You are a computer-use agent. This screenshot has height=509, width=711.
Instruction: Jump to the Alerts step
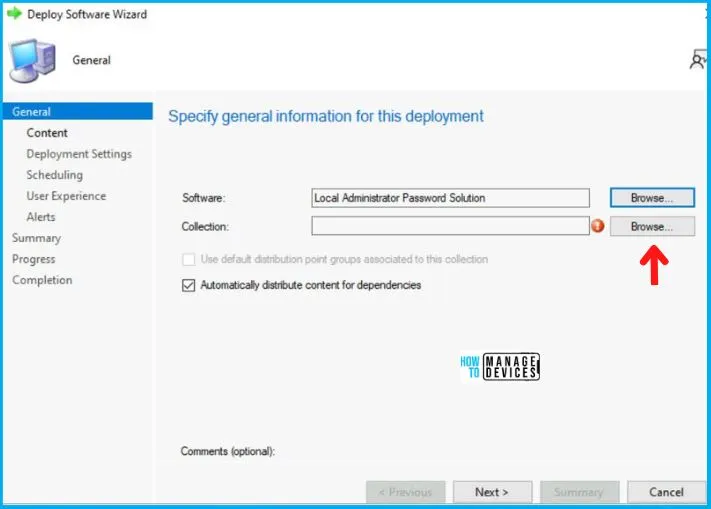coord(41,217)
